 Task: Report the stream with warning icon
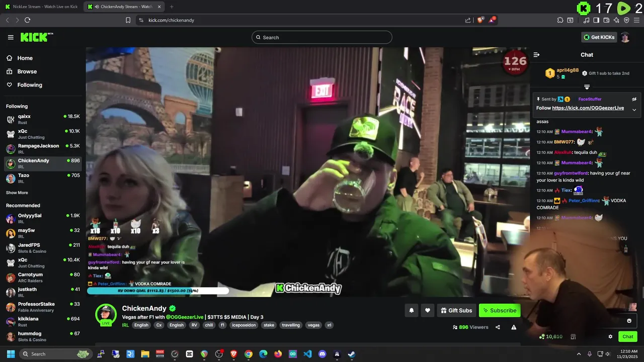[514, 327]
